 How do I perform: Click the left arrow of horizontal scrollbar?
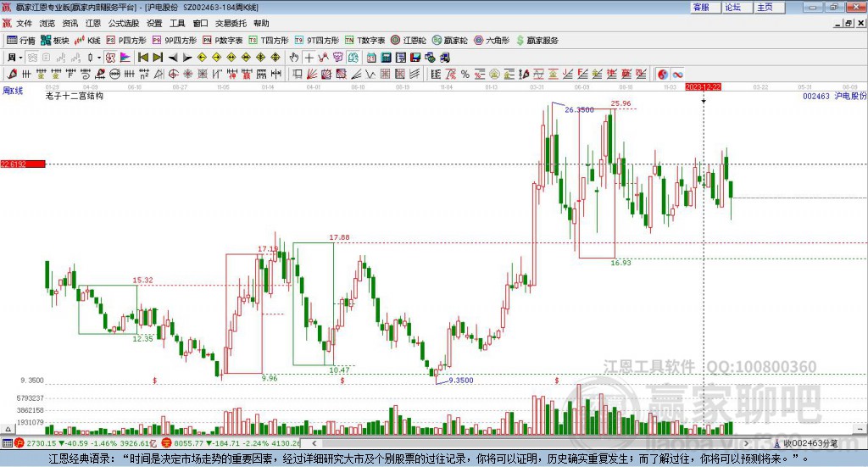(x=314, y=443)
